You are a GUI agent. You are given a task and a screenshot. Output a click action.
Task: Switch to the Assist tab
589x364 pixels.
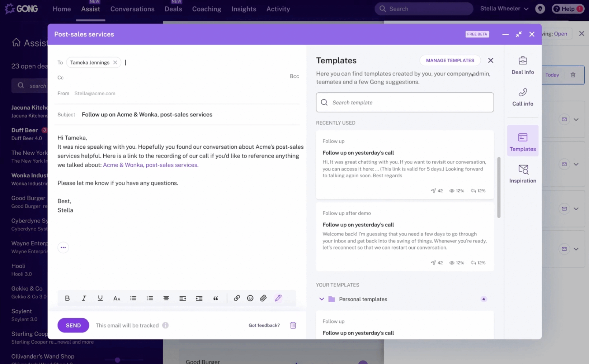[90, 9]
